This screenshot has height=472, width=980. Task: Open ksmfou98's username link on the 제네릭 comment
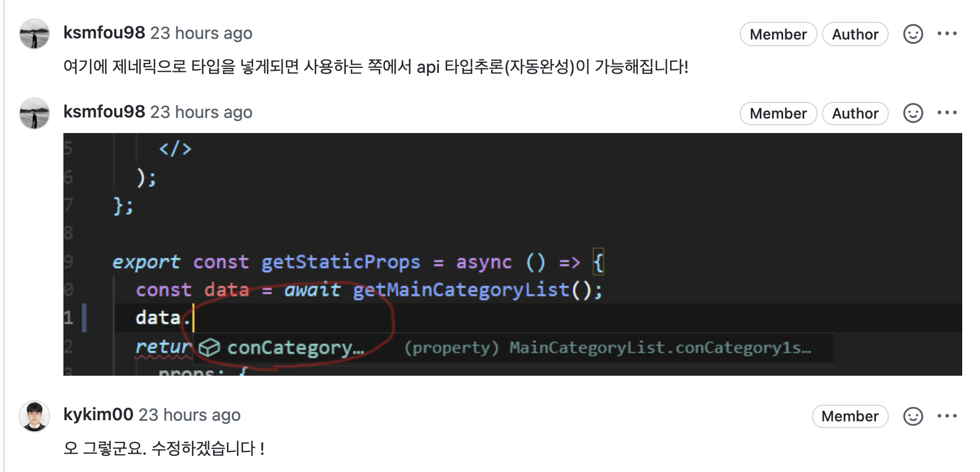point(104,33)
